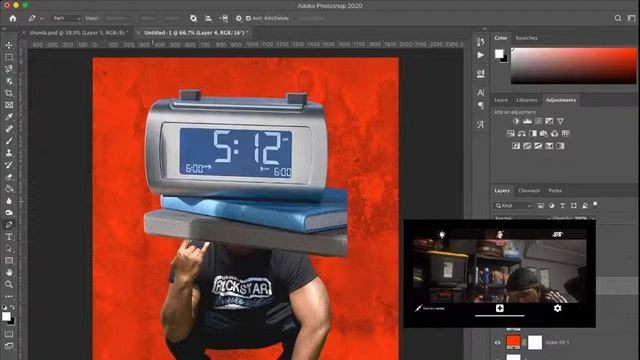Viewport: 640px width, 360px height.
Task: Select the Rectangular Marquee tool
Action: (x=9, y=57)
